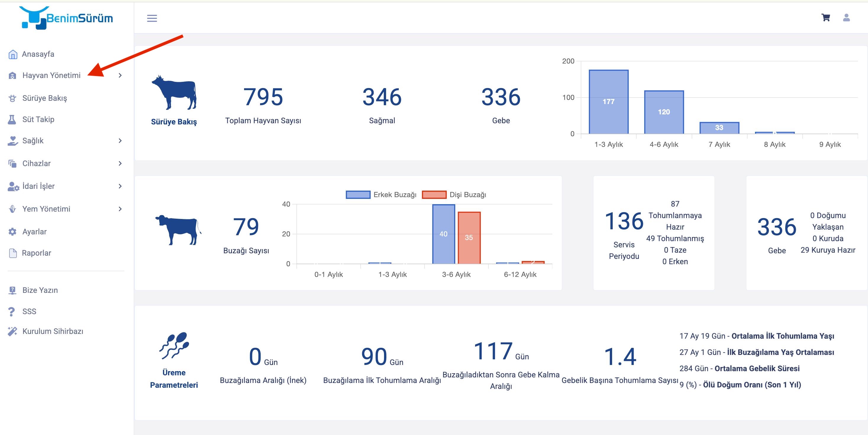Expand the Sağlık submenu arrow
Image resolution: width=868 pixels, height=435 pixels.
pyautogui.click(x=120, y=141)
